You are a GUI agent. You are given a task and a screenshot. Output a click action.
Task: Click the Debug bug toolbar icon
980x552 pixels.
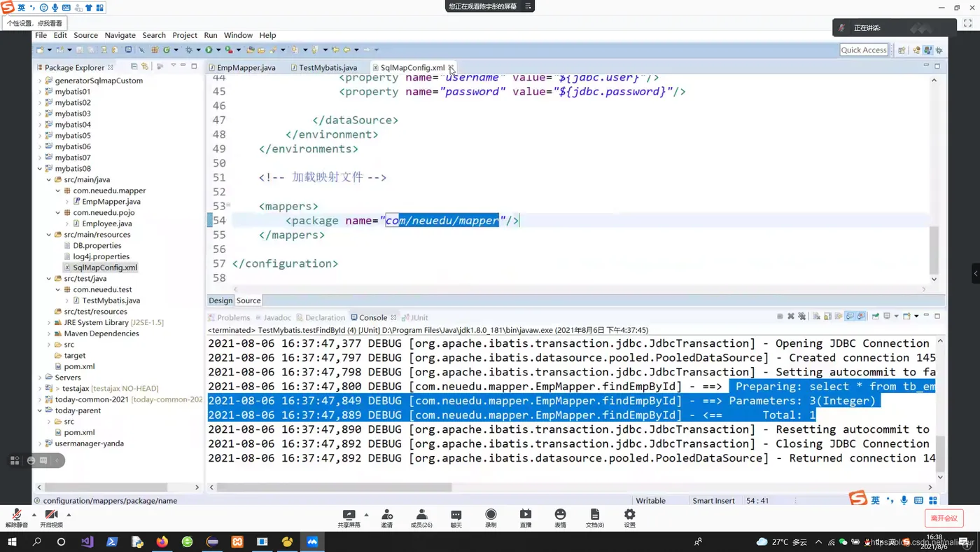click(189, 50)
